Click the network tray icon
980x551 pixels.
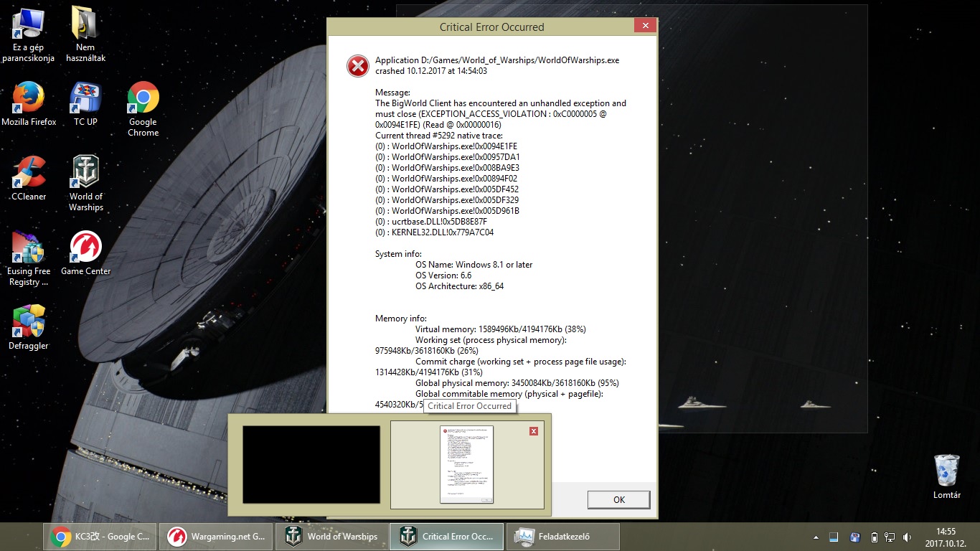890,537
